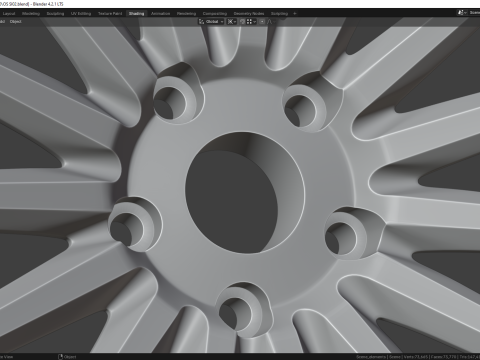Screen dimensions: 480x360
Task: Toggle the snap magnet icon
Action: (x=242, y=22)
